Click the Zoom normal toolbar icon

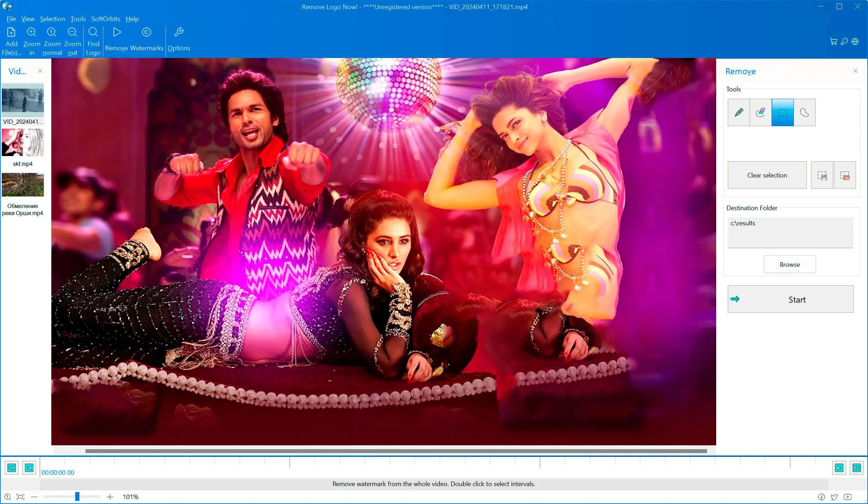tap(52, 32)
